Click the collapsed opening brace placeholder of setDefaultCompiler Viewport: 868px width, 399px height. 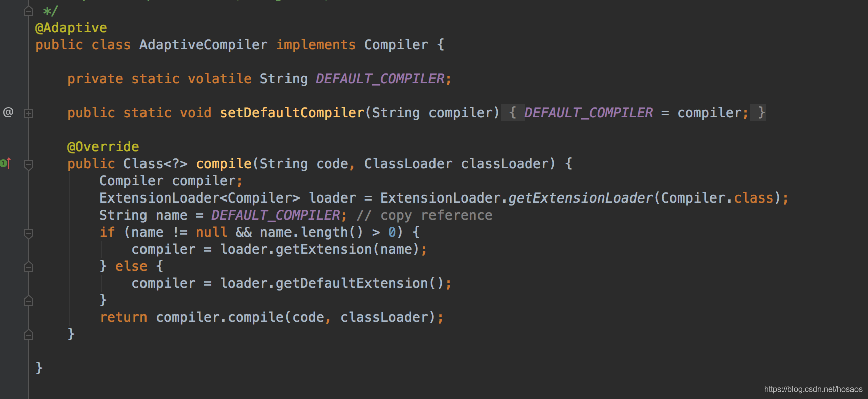click(512, 113)
